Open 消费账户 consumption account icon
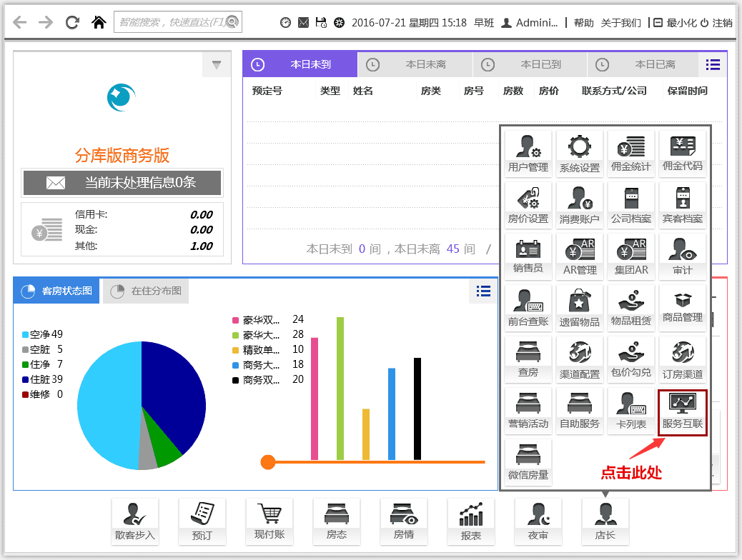742x560 pixels. pos(580,206)
